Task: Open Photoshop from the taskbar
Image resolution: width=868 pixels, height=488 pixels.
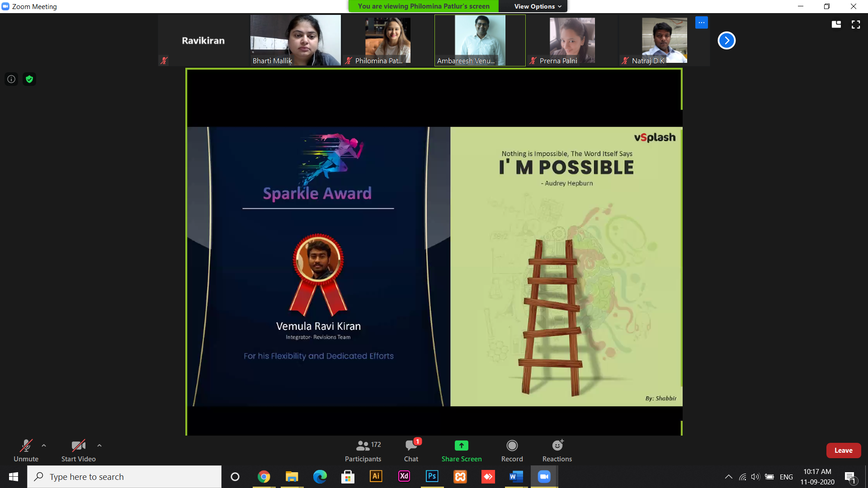Action: (x=432, y=476)
